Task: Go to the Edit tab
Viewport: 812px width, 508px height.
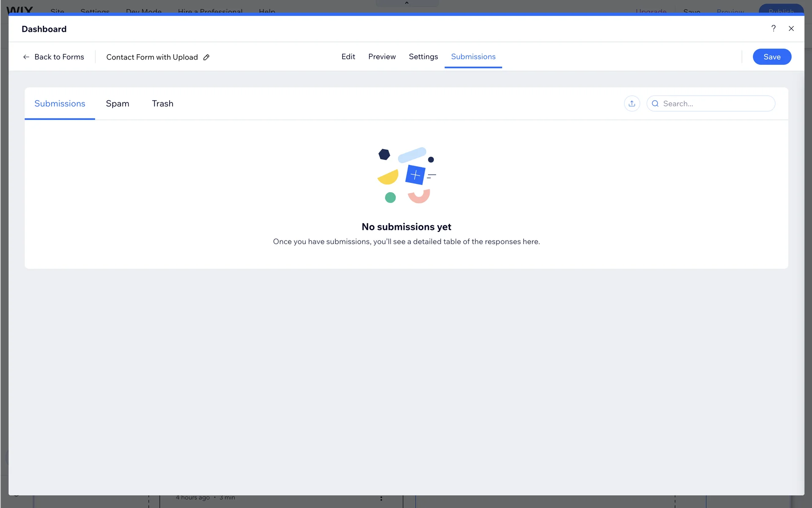Action: (348, 57)
